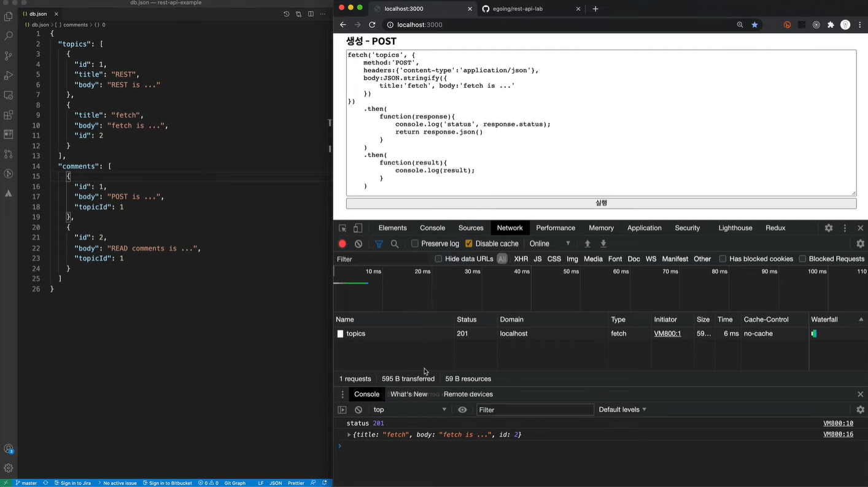Show the console sidebar
The image size is (868, 487).
(343, 410)
